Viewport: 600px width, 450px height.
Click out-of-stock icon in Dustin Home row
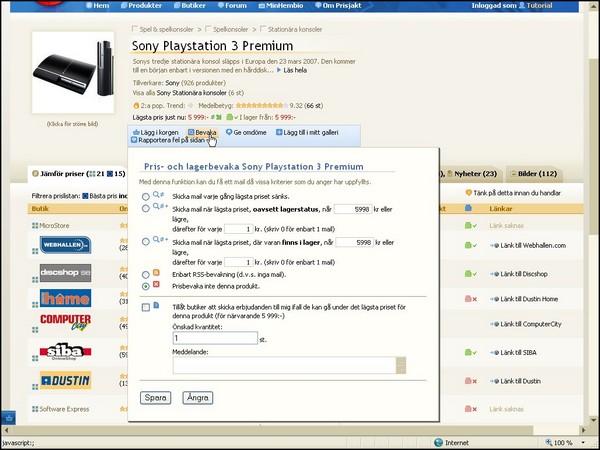471,299
